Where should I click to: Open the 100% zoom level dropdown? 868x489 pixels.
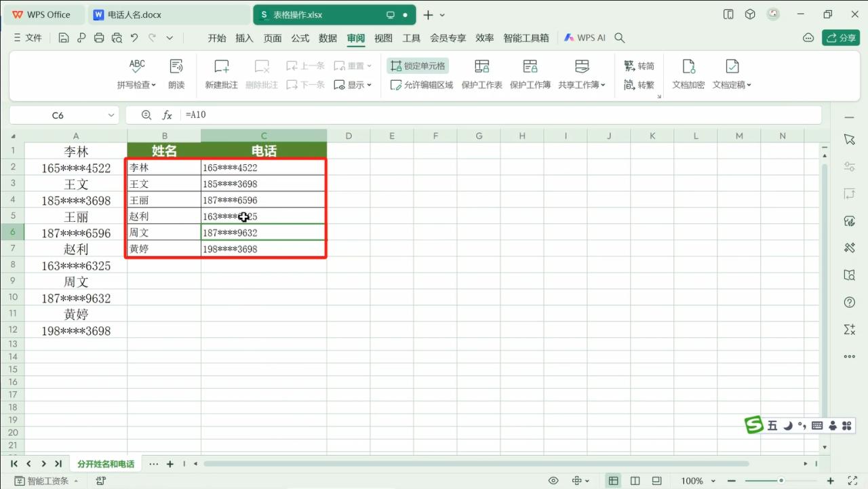pos(698,481)
